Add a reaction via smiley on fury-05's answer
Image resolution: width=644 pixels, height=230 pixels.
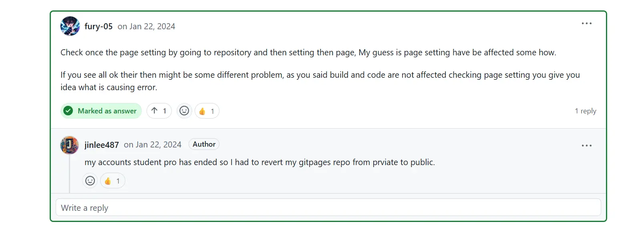[x=184, y=111]
